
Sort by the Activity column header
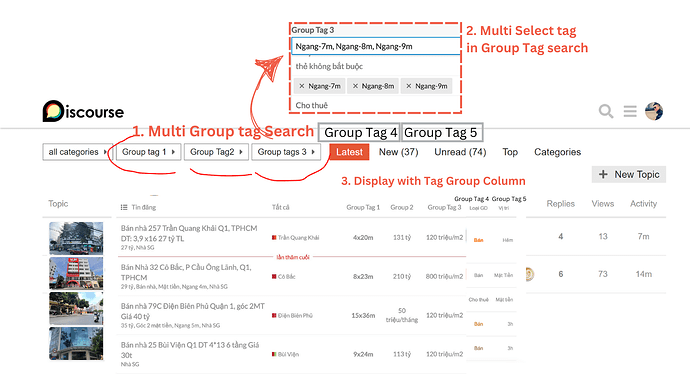pos(643,204)
